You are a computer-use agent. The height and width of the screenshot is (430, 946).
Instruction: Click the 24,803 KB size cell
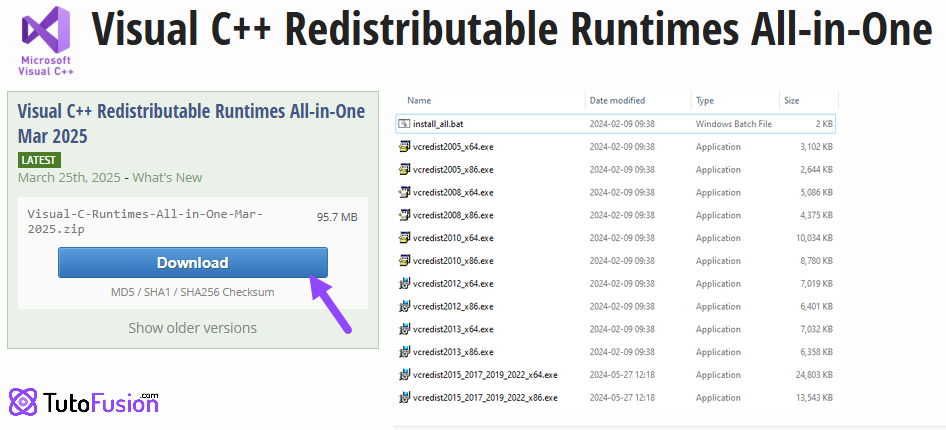coord(814,375)
